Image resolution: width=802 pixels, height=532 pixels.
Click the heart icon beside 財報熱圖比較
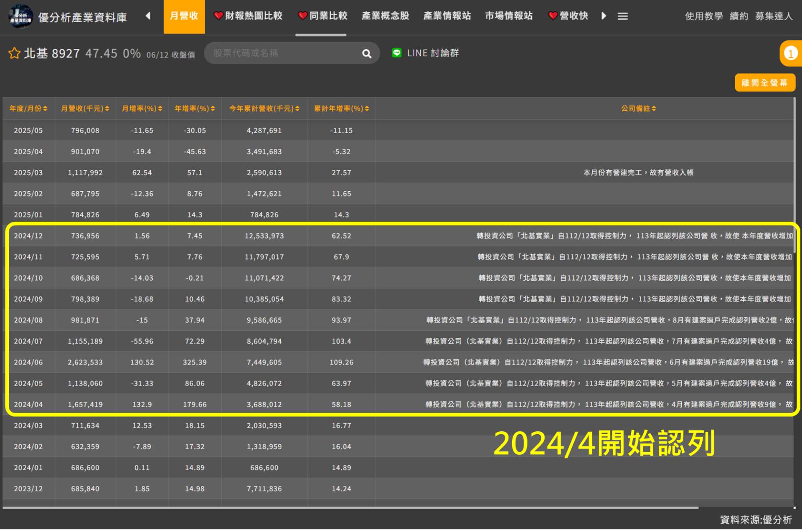218,16
